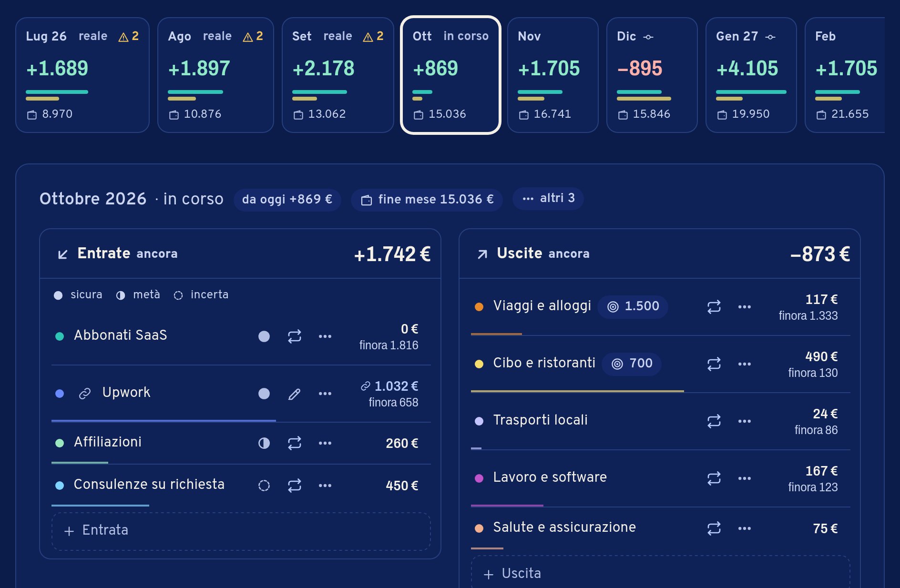Image resolution: width=900 pixels, height=588 pixels.
Task: Toggle certainty dot for Upwork
Action: click(x=264, y=394)
